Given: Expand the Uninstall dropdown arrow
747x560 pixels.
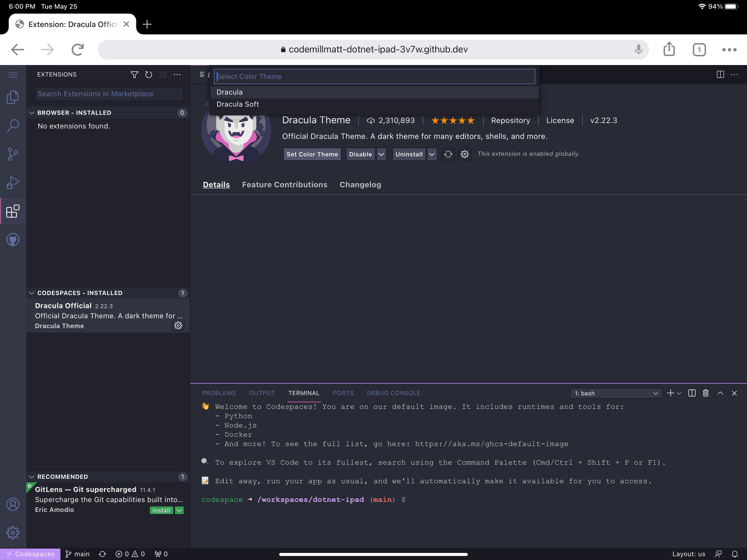Looking at the screenshot, I should coord(432,154).
